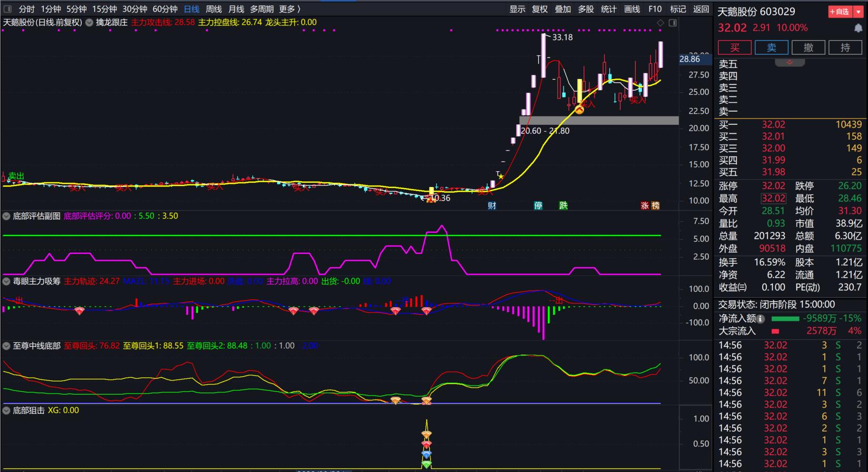Click the 标记 mark button
The height and width of the screenshot is (472, 868).
[x=678, y=9]
